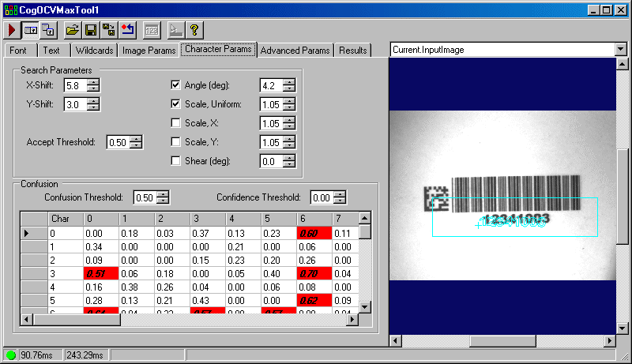
Task: Enable the Scale, X checkbox
Action: 175,123
